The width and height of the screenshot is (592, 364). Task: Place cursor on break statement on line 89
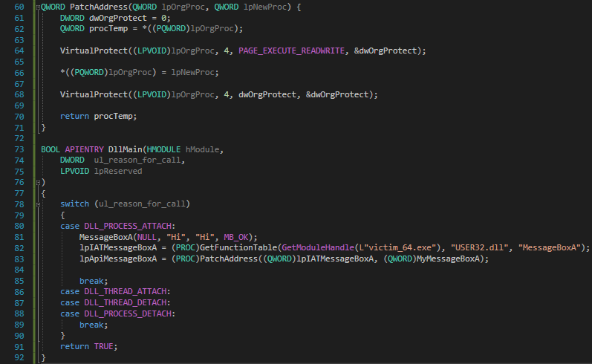click(x=94, y=325)
